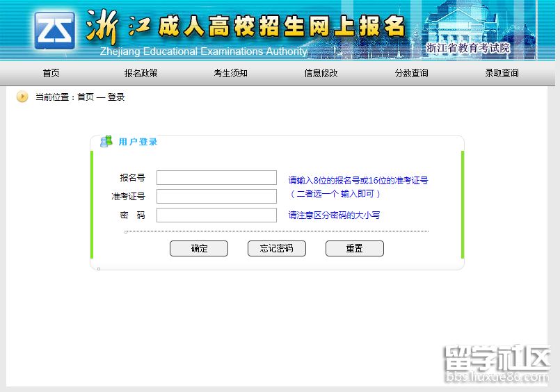
Task: Click the 浙江省教育考试院 label in banner
Action: point(467,48)
